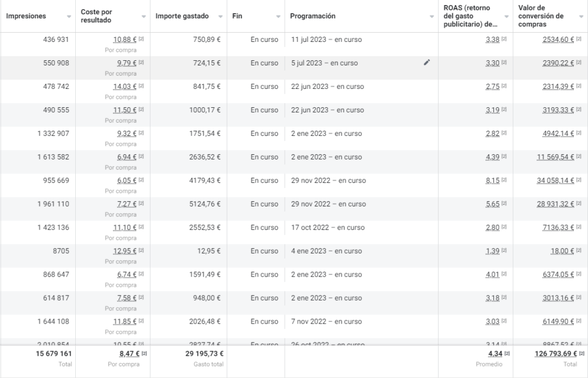The width and height of the screenshot is (588, 378).
Task: Click the underlined 6,05 € cost per result
Action: [x=126, y=181]
